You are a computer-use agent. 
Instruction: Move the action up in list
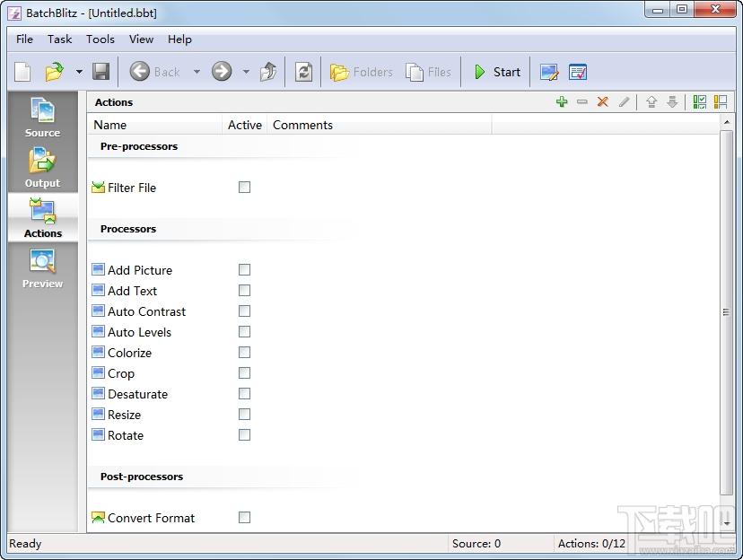651,101
